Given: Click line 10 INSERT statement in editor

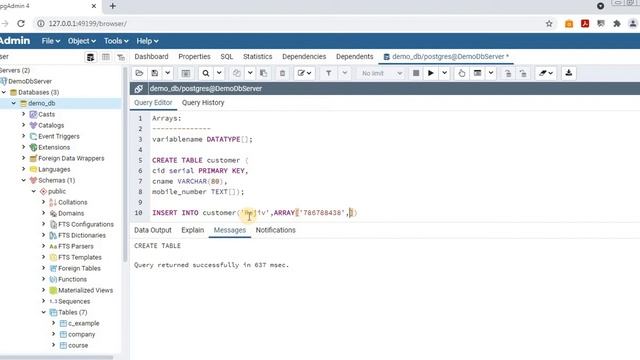Looking at the screenshot, I should tap(255, 213).
